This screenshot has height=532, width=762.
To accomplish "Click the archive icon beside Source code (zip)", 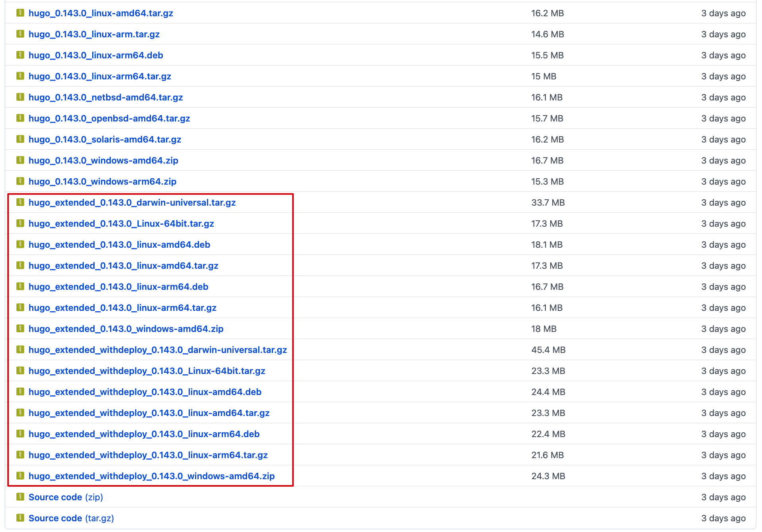I will [x=20, y=497].
